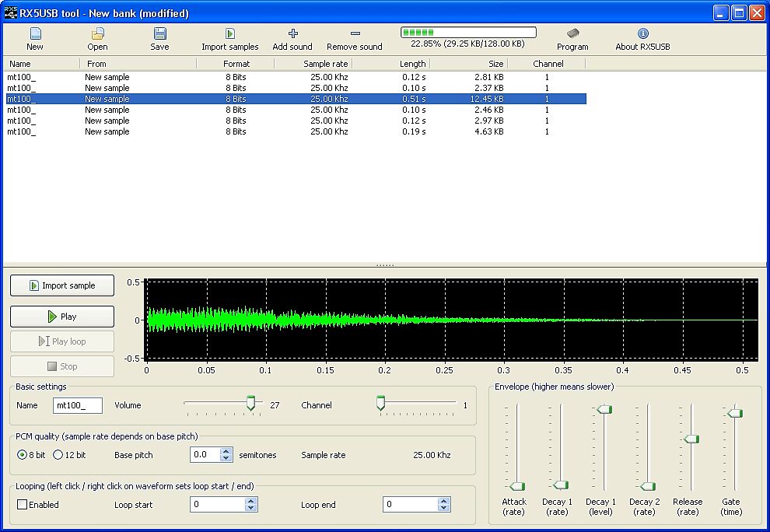Decrease Loop start with down arrow
Image resolution: width=770 pixels, height=532 pixels.
tap(251, 508)
